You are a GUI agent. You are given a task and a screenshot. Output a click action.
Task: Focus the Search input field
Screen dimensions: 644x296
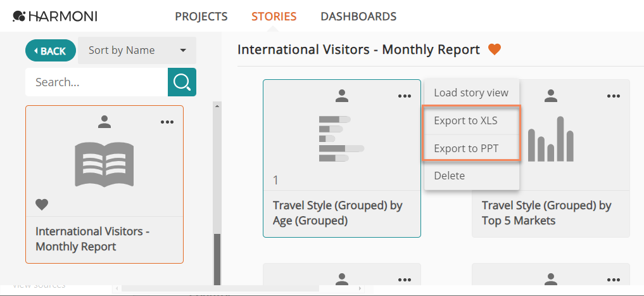pos(96,82)
